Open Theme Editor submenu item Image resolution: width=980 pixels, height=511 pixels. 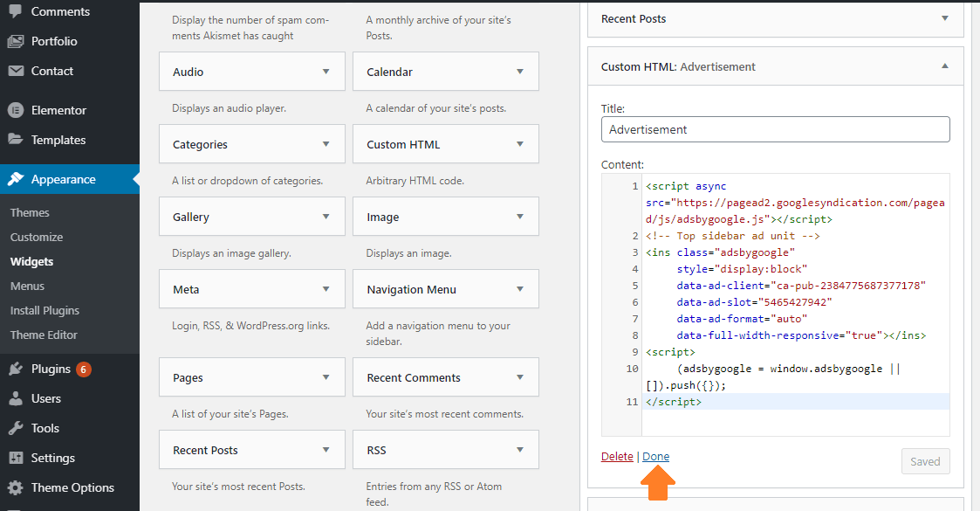click(x=44, y=335)
